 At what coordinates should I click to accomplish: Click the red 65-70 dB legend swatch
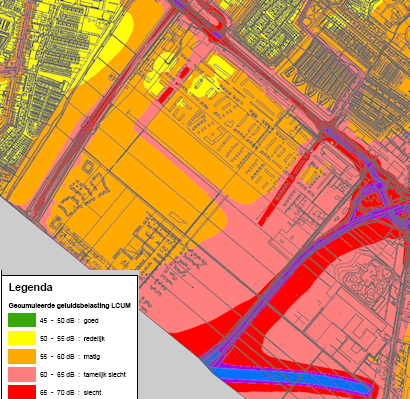click(22, 392)
